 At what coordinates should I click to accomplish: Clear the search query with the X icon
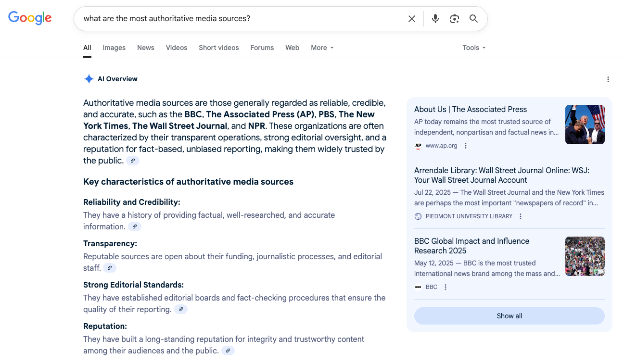[x=412, y=18]
